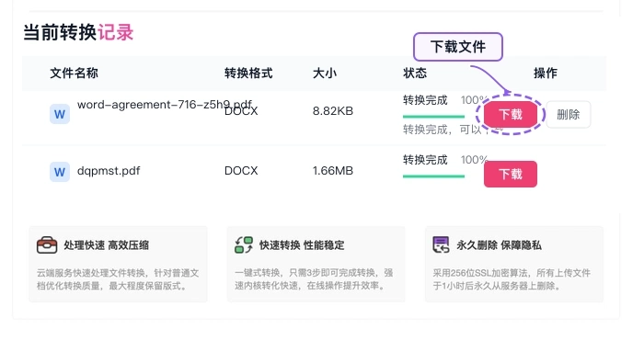Click the 1.66MB size value

(333, 171)
